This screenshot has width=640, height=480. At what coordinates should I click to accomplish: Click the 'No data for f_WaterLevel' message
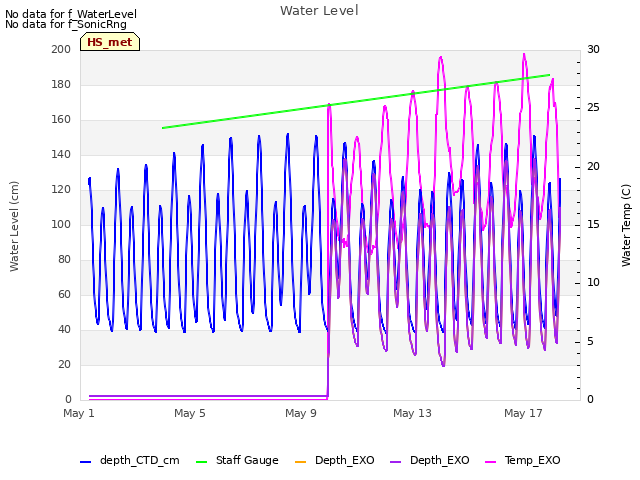point(71,14)
